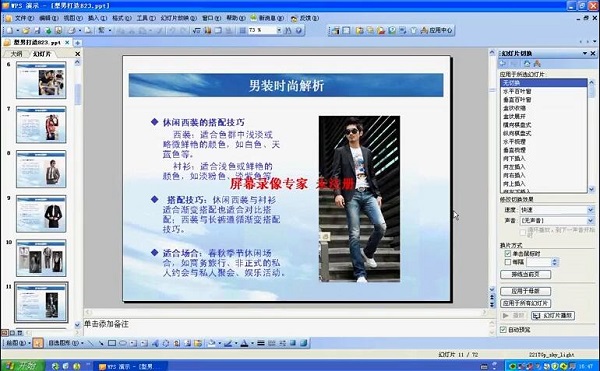This screenshot has height=371, width=600.
Task: Click the 排练当前页 button
Action: [x=525, y=274]
